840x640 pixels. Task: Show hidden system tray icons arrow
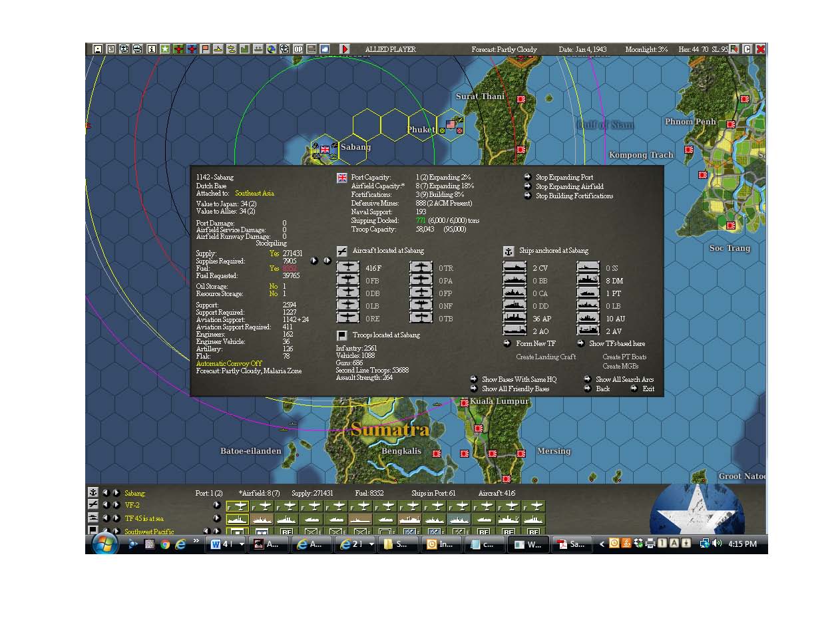click(602, 544)
